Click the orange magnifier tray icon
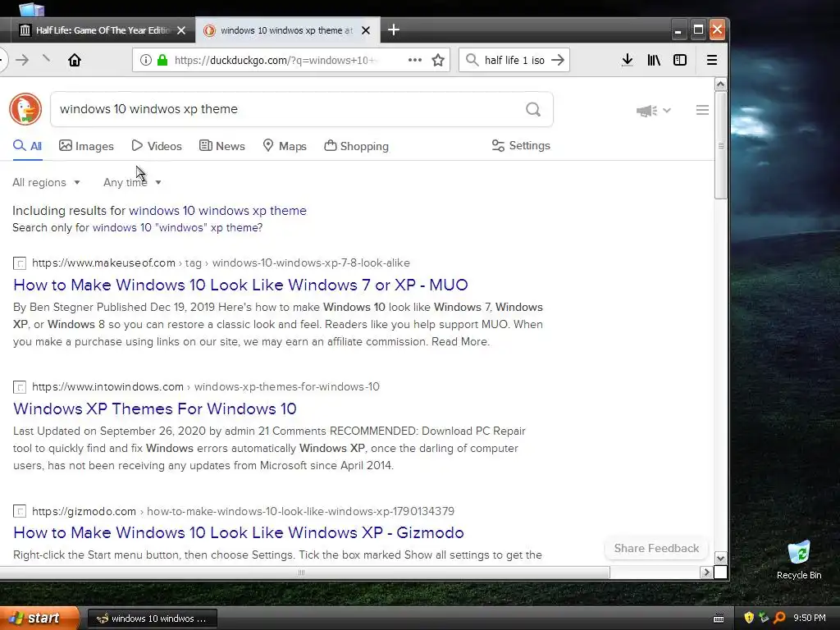 tap(779, 618)
